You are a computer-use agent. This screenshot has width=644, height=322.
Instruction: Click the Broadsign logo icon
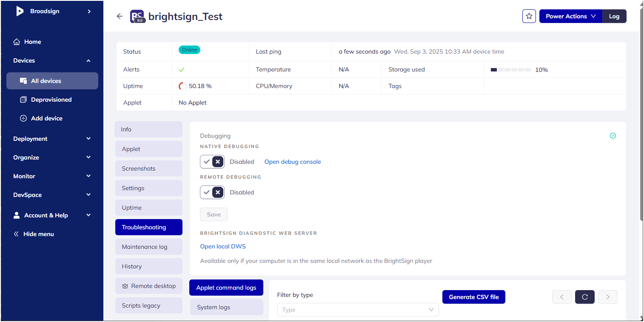(x=20, y=11)
